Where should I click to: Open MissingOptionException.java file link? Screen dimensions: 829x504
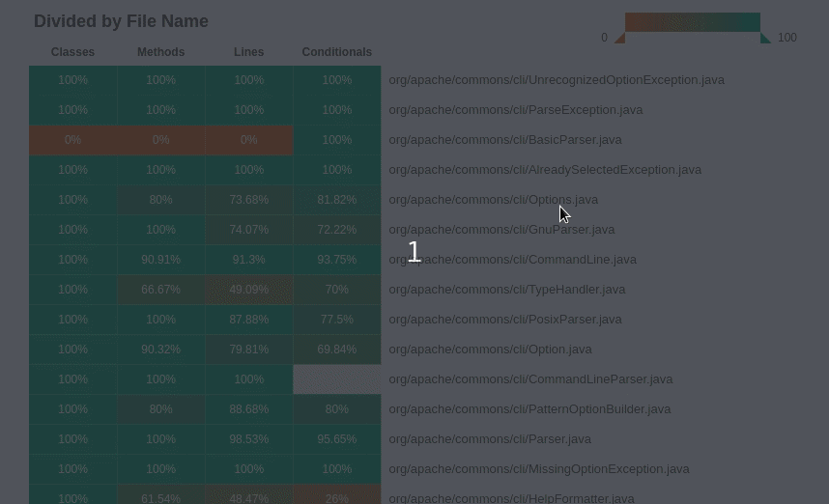tap(539, 469)
